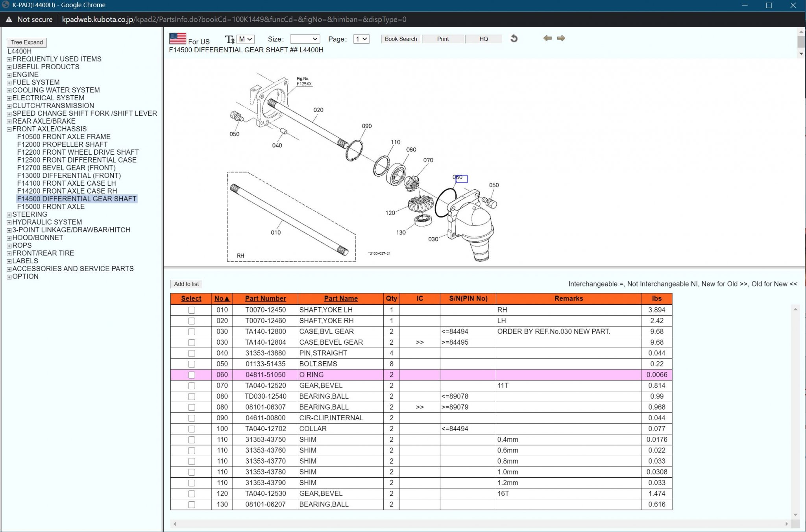
Task: Click COLLAR part name cell
Action: [x=340, y=429]
